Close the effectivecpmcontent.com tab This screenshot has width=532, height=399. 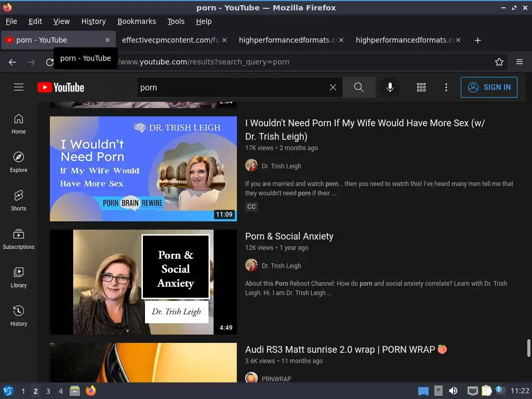(x=224, y=40)
